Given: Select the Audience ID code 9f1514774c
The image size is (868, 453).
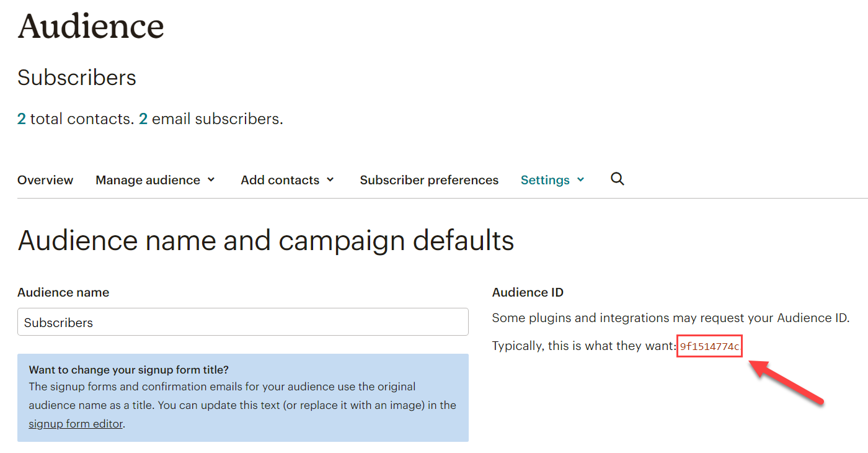Looking at the screenshot, I should (710, 346).
